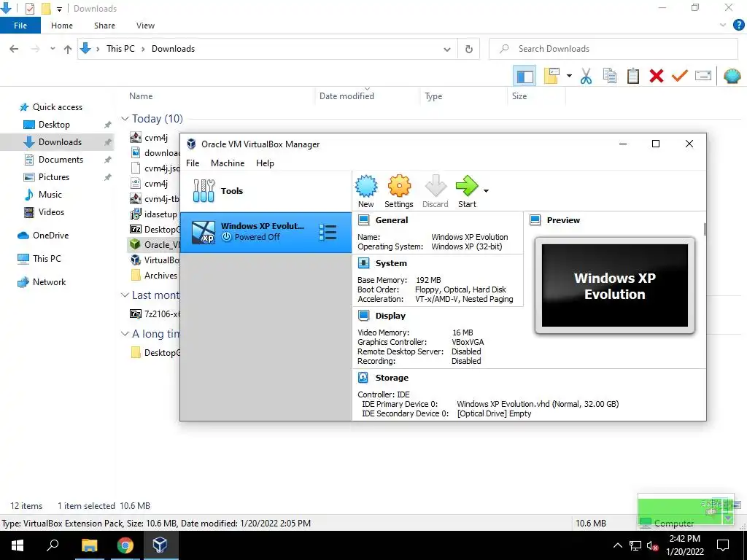
Task: Open File menu in VirtualBox Manager
Action: [193, 163]
